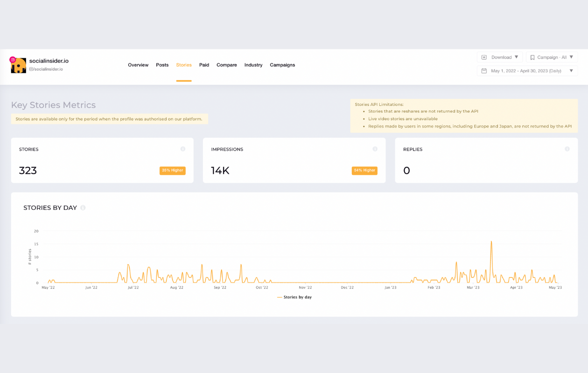Click the socialinsider.io profile name
The image size is (588, 373).
click(x=49, y=61)
